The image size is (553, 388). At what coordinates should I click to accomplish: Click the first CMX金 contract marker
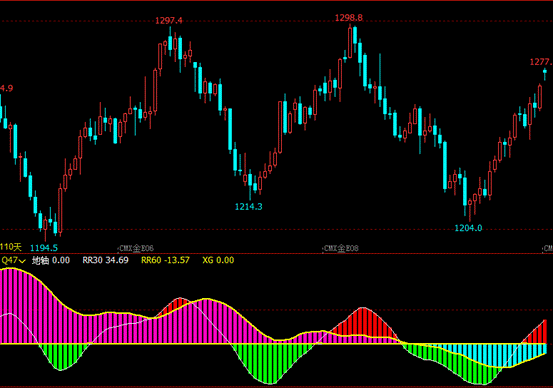click(136, 248)
